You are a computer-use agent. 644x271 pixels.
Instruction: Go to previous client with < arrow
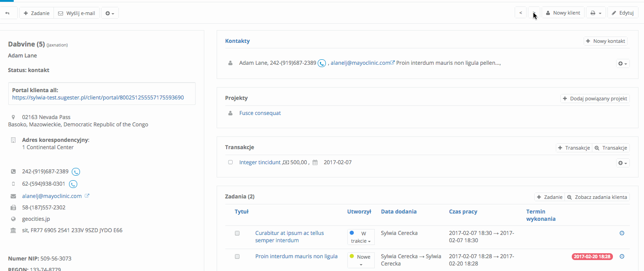521,13
